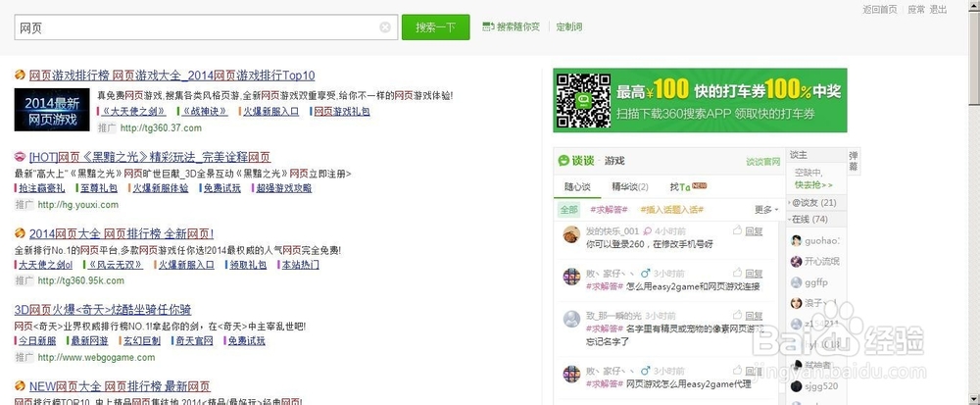This screenshot has width=980, height=405.
Task: Click 快去抢>> link under 谈主
Action: click(x=813, y=185)
